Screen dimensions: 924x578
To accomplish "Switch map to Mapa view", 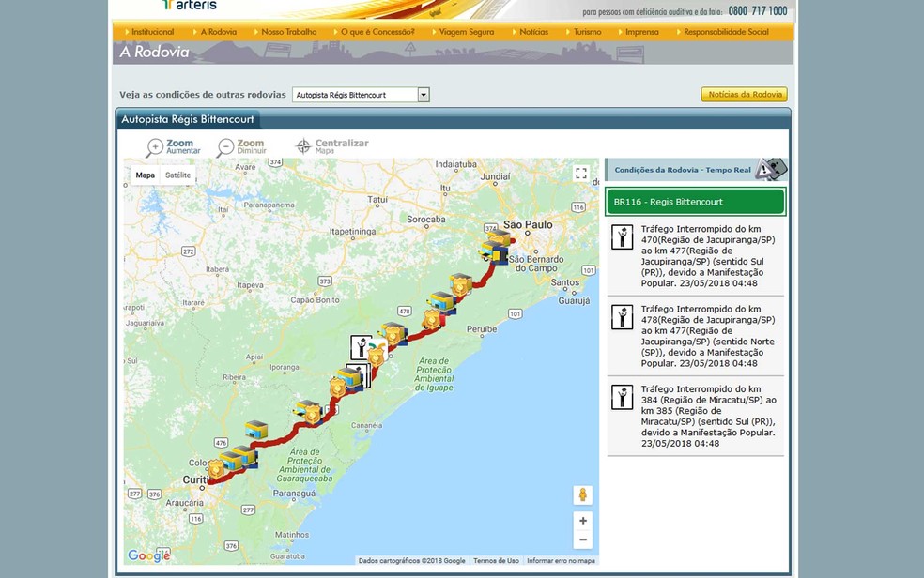I will click(145, 175).
